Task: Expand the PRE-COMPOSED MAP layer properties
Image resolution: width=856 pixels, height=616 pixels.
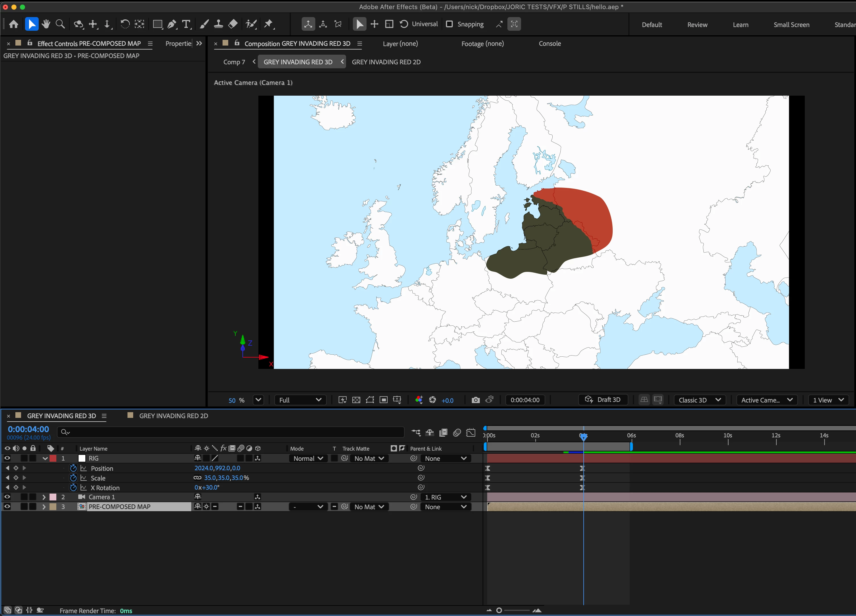Action: 44,507
